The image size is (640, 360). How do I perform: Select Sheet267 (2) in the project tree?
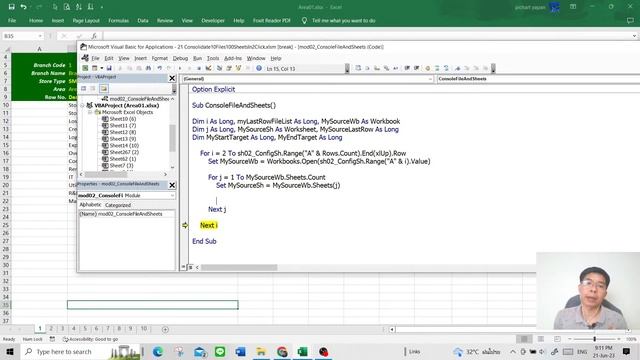click(x=124, y=152)
